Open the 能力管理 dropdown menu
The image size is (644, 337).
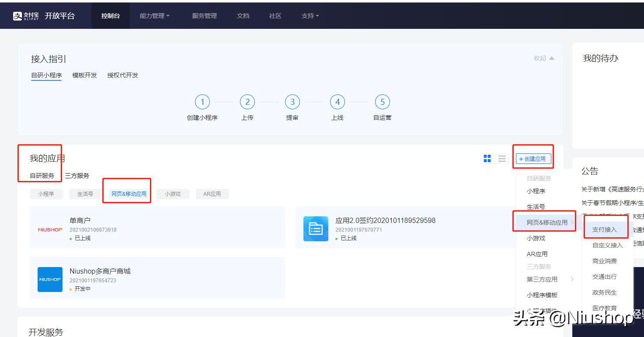[x=154, y=15]
